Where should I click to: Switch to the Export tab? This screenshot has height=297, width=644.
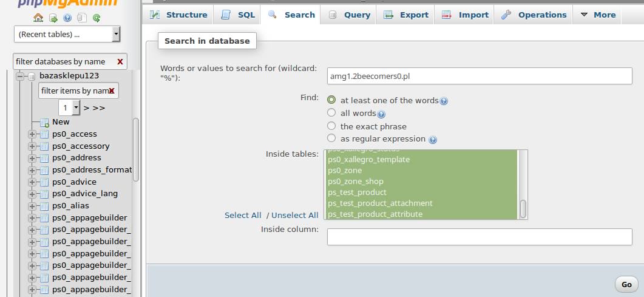click(406, 15)
